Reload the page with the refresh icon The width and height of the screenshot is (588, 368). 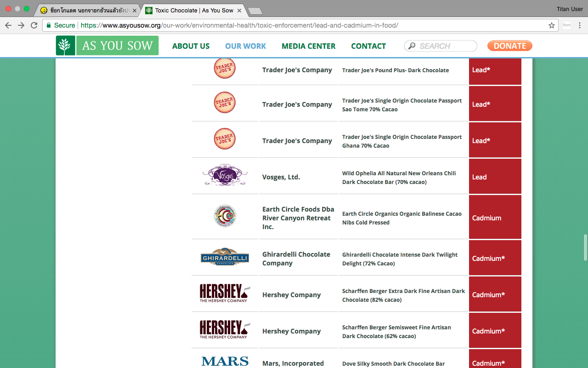coord(34,25)
